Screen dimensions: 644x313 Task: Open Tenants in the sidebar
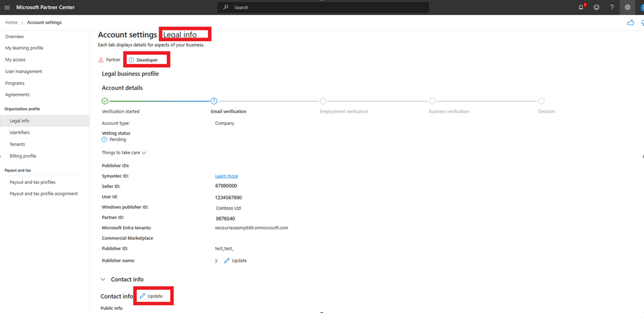tap(17, 144)
